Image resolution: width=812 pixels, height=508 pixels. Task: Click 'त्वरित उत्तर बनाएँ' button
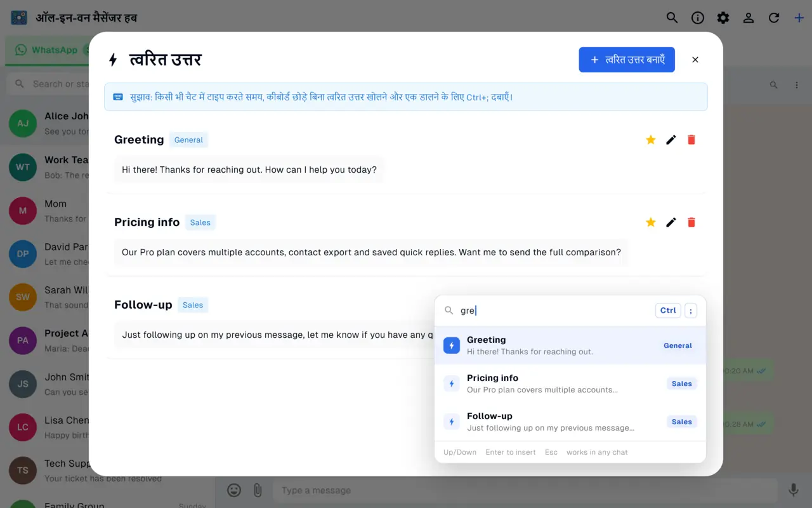[627, 60]
